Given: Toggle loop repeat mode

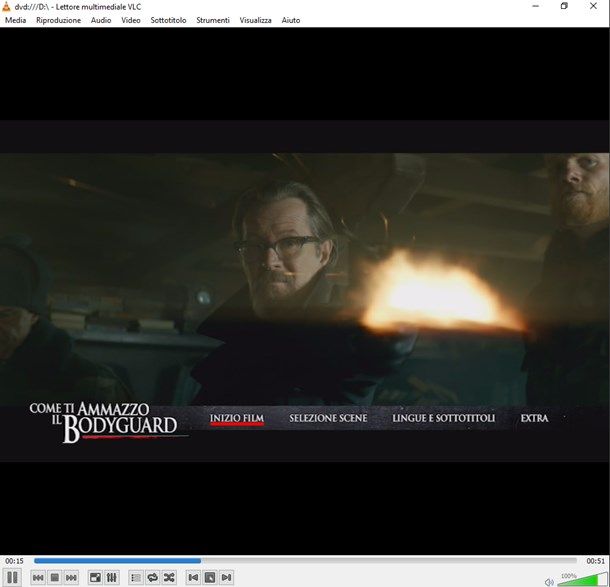Looking at the screenshot, I should (x=152, y=578).
